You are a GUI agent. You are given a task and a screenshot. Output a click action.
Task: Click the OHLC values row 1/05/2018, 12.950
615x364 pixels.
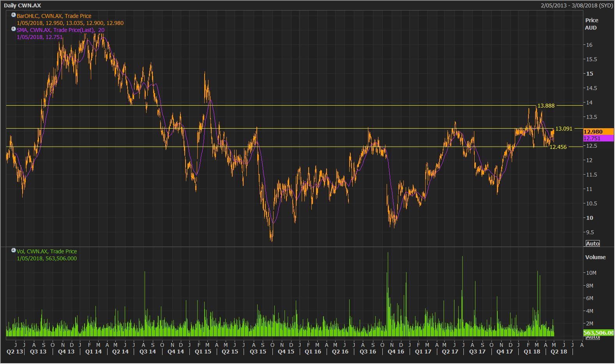coord(70,23)
